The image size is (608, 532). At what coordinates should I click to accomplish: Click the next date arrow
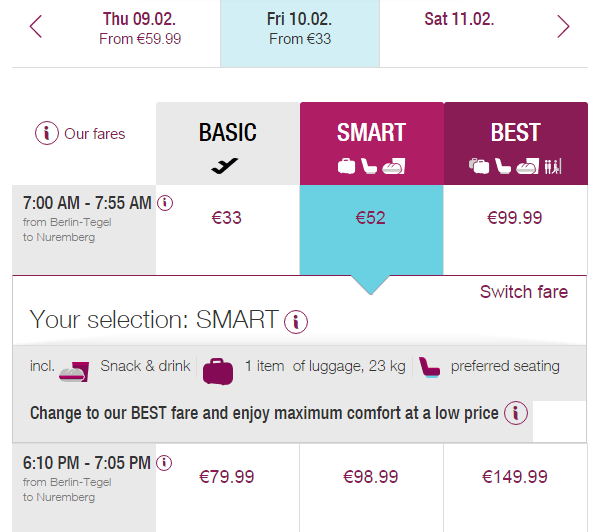563,27
